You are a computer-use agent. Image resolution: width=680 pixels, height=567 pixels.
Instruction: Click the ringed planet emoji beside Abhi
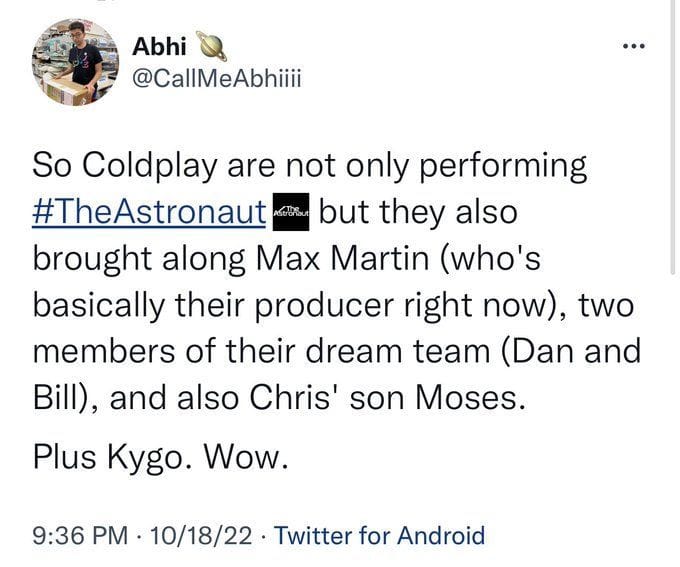point(215,45)
